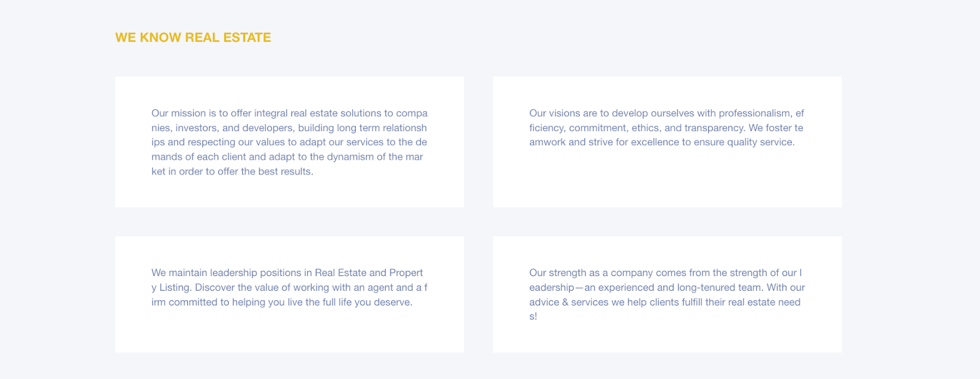Click the WE KNOW REAL ESTATE heading
Image resolution: width=980 pixels, height=379 pixels.
point(193,37)
